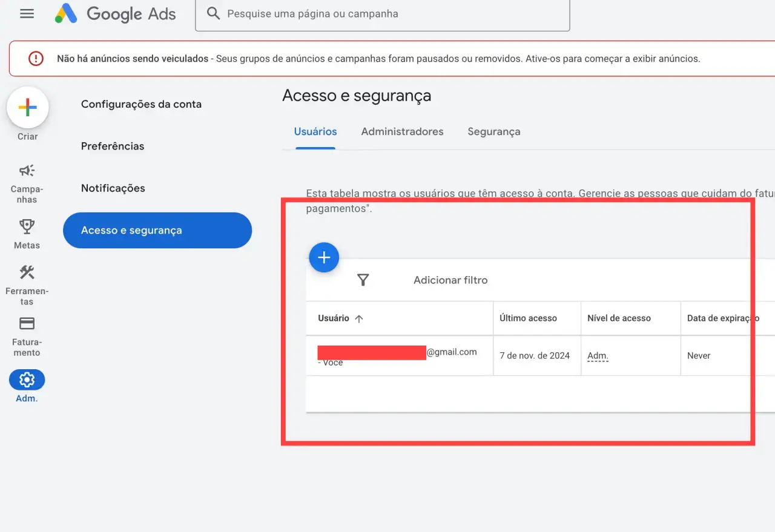Click the campaign search input field
This screenshot has width=775, height=532.
[381, 13]
